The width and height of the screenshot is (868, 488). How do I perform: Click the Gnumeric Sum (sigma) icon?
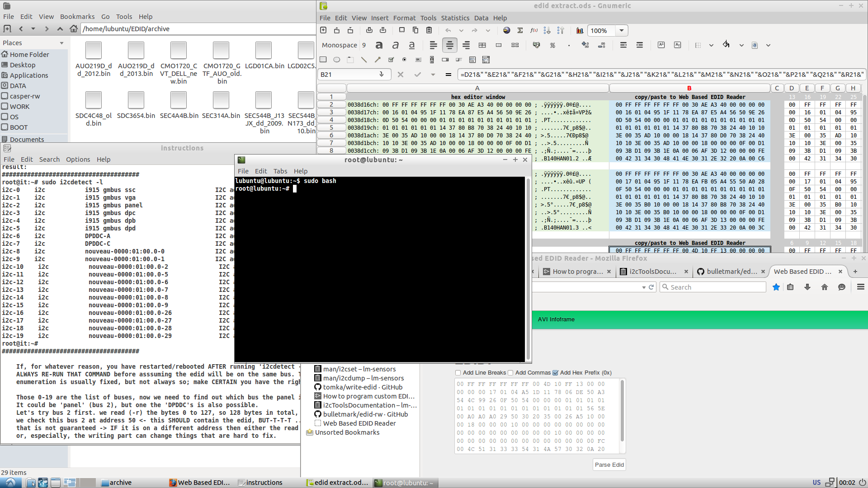click(520, 30)
